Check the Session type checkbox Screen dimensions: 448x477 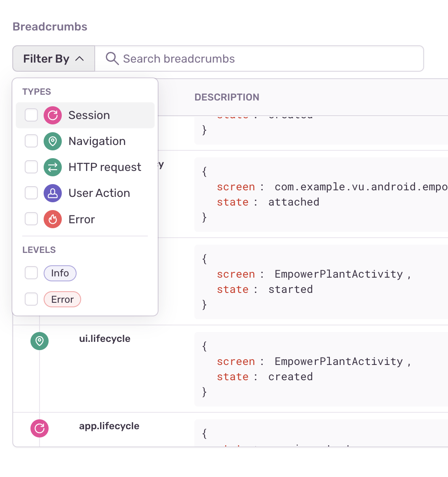coord(31,115)
